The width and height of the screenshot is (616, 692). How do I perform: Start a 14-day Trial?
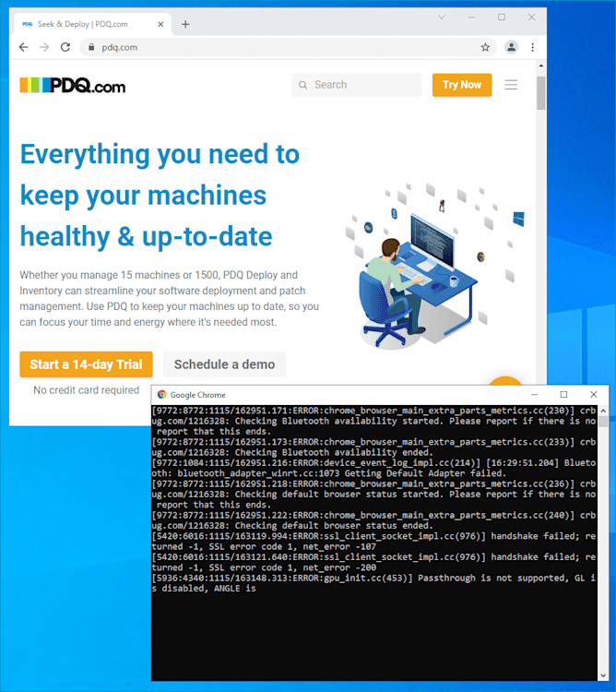pyautogui.click(x=86, y=364)
